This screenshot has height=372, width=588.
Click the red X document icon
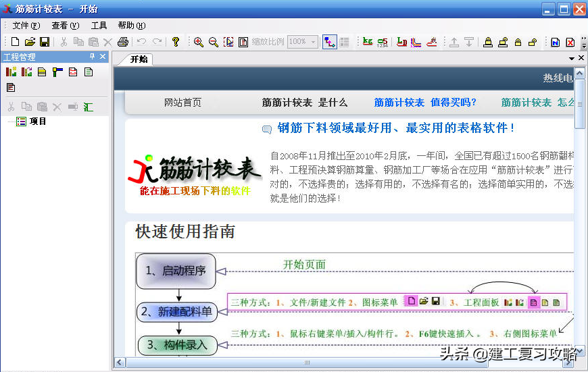point(570,42)
